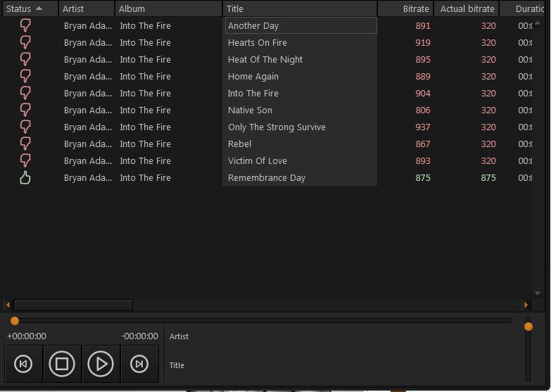The width and height of the screenshot is (551, 392).
Task: Click the thumbs-down icon for Native Son
Action: (25, 110)
